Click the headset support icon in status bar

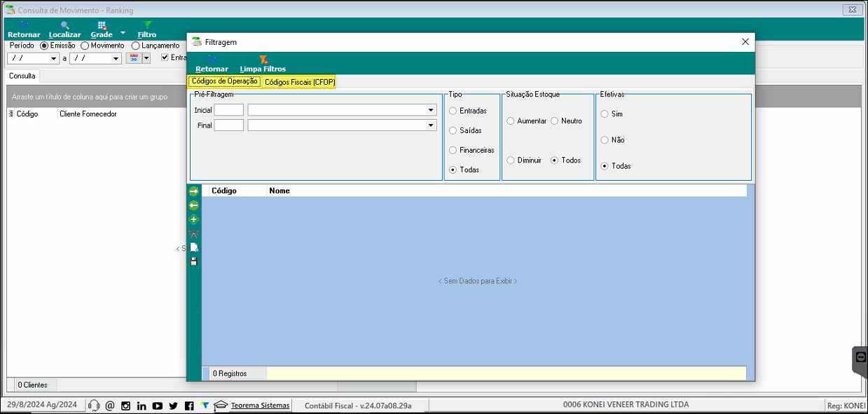94,406
